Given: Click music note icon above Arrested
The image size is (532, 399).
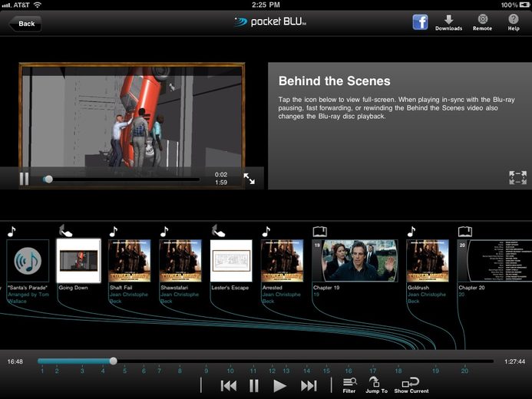Looking at the screenshot, I should pos(266,232).
